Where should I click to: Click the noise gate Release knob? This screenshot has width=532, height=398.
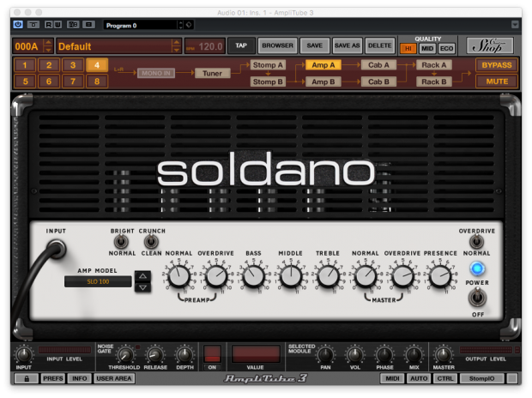pos(154,355)
